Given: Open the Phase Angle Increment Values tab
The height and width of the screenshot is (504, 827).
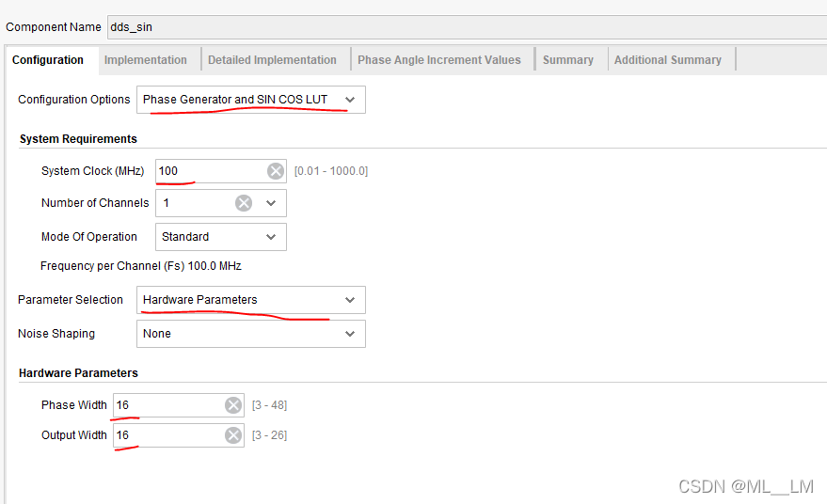Looking at the screenshot, I should 439,60.
